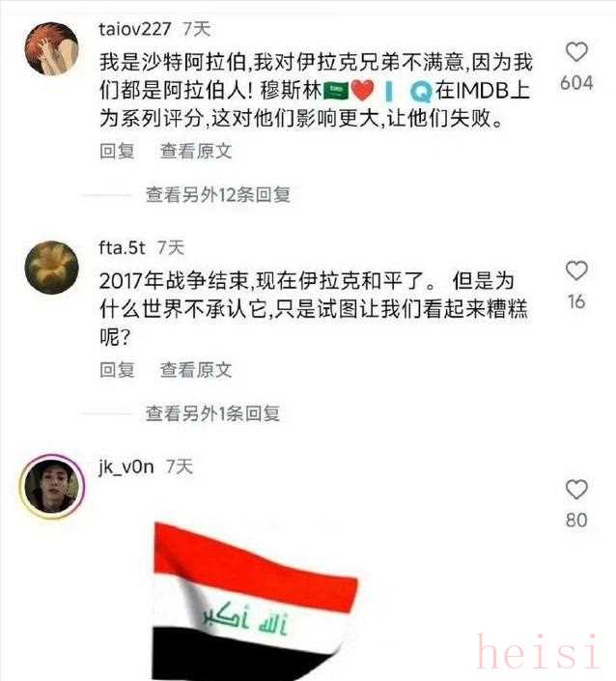The image size is (616, 681).
Task: View original text of taiov227's comment
Action: click(x=196, y=151)
